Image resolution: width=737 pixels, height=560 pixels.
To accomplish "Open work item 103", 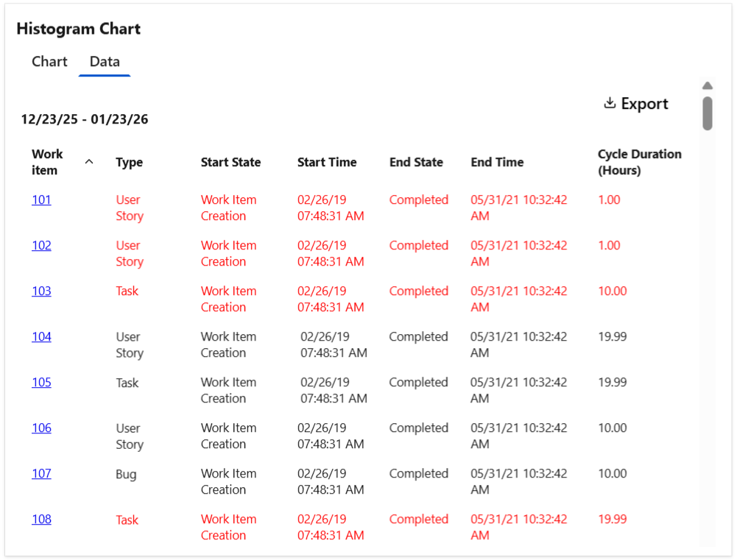I will [x=40, y=291].
